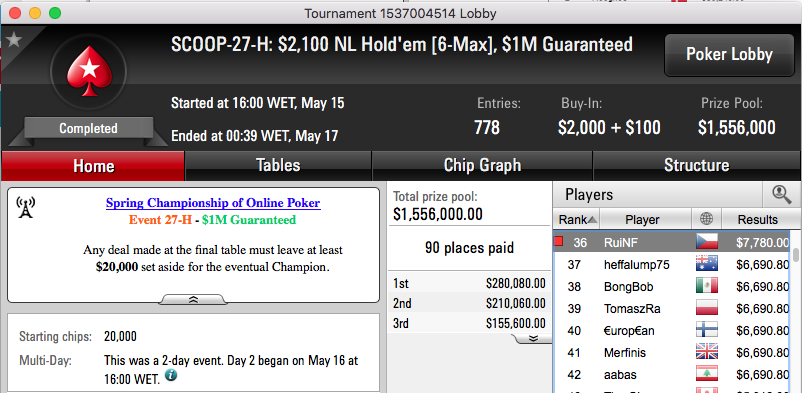
Task: Open the Chip Graph tab
Action: [482, 165]
